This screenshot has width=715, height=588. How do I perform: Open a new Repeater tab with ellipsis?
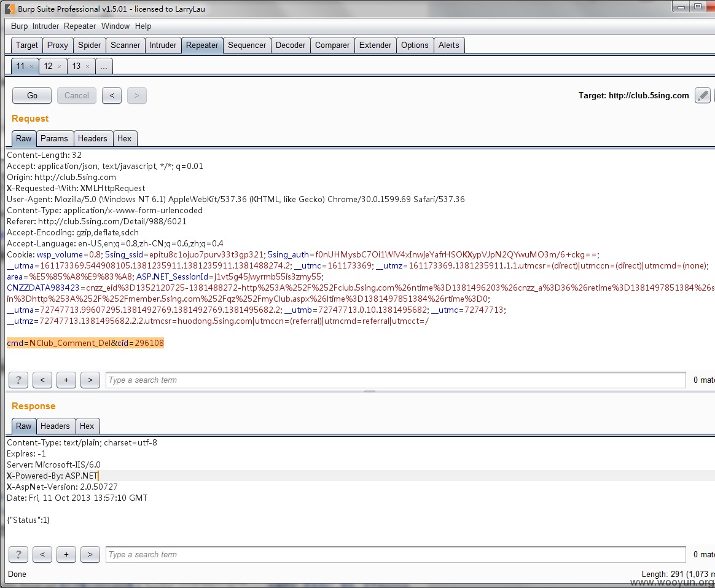pos(104,66)
